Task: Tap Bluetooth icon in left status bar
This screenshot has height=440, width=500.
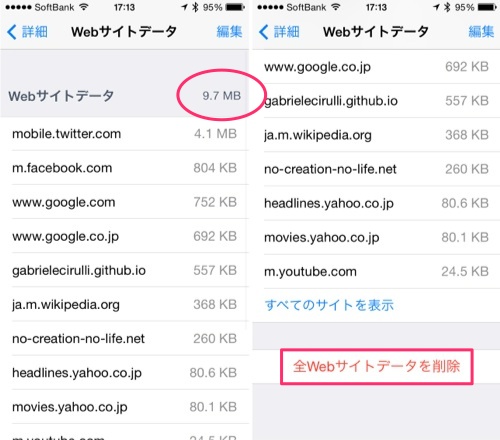Action: tap(195, 7)
